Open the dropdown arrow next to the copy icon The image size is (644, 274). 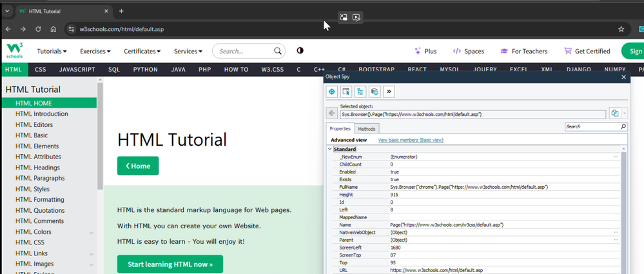click(625, 114)
